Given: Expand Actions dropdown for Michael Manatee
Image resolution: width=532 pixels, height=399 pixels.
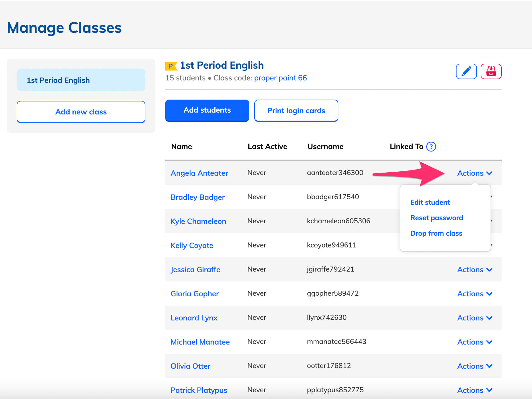Looking at the screenshot, I should click(x=475, y=342).
